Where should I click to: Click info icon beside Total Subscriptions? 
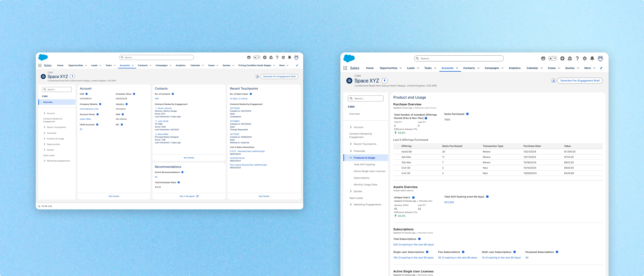click(419, 239)
